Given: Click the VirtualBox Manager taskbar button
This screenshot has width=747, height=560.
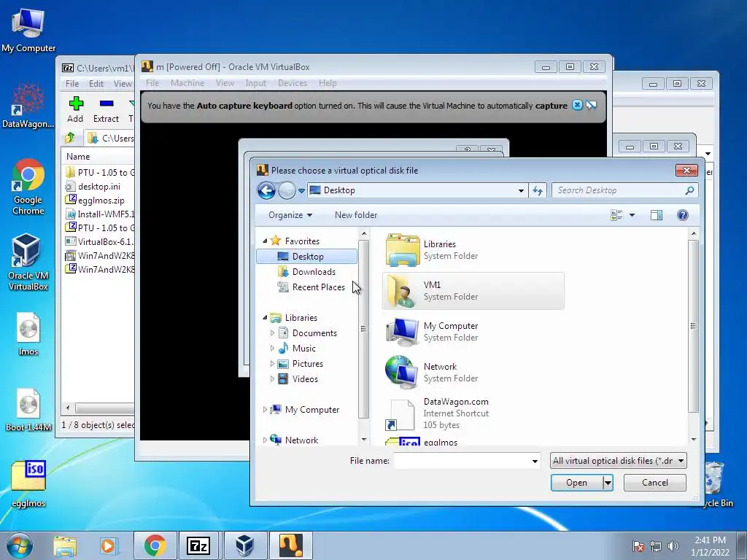Looking at the screenshot, I should (245, 545).
